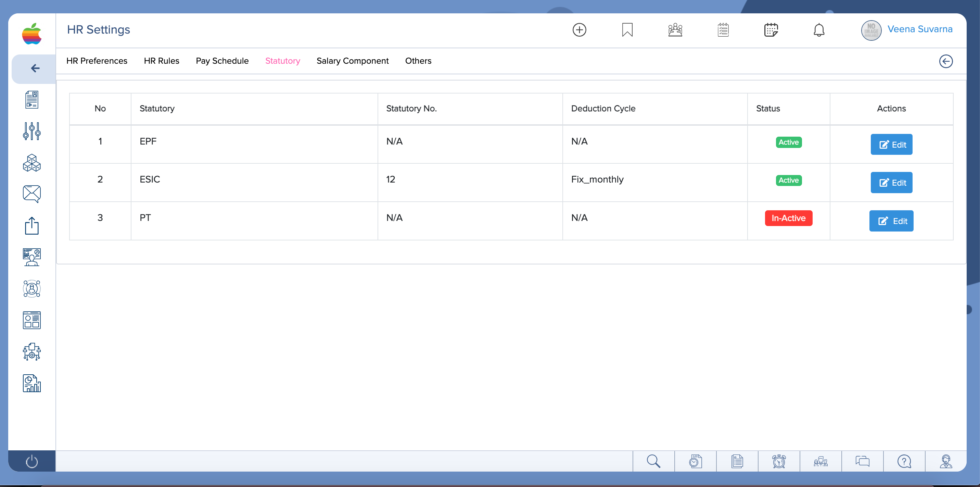980x487 pixels.
Task: Click the Actions column header
Action: point(891,109)
